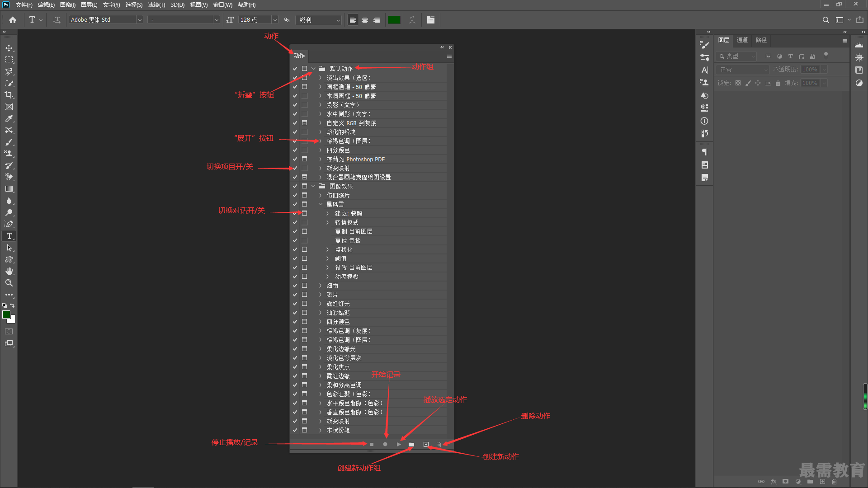Image resolution: width=868 pixels, height=488 pixels.
Task: Toggle dialog box for 细雨 action
Action: pyautogui.click(x=304, y=286)
